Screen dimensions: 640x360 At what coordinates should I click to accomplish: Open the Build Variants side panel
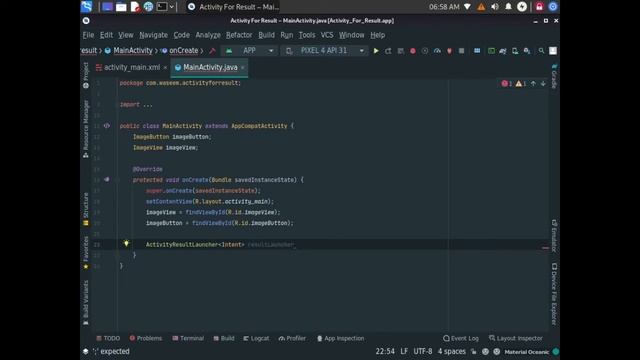pos(86,302)
